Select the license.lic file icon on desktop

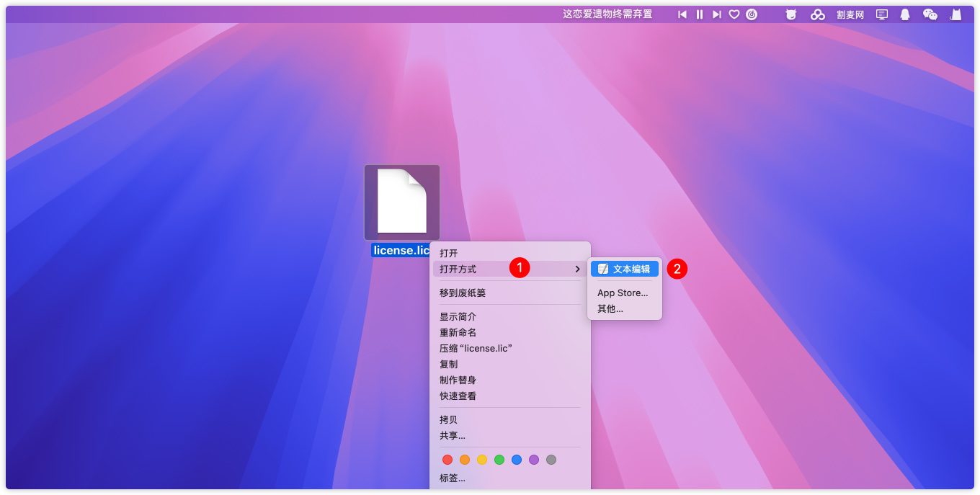tap(401, 202)
